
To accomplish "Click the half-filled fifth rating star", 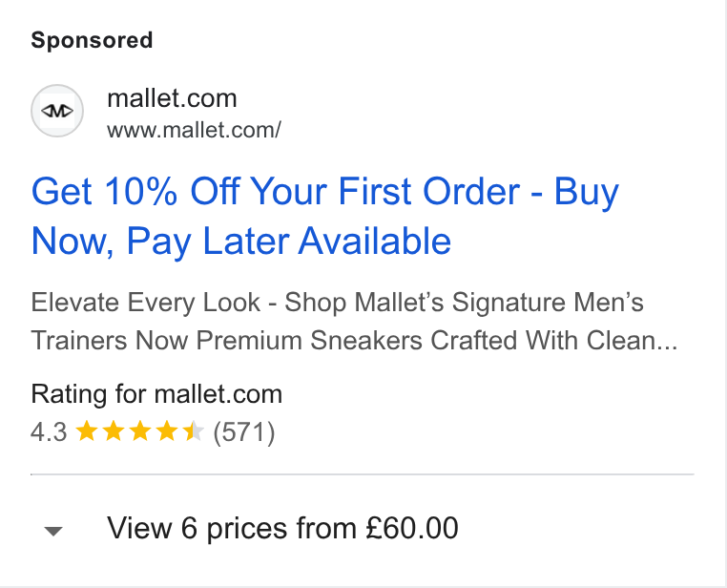I will [194, 431].
